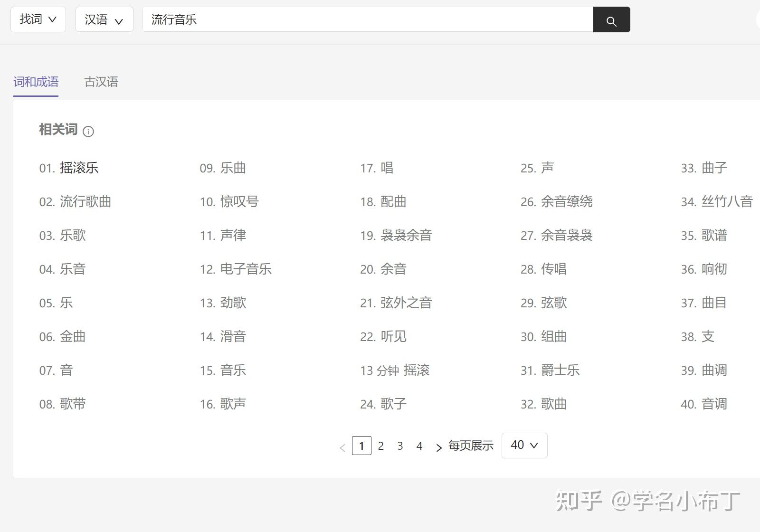Focus the search box containing 流行音乐
Screen dimensions: 760x532
[368, 19]
